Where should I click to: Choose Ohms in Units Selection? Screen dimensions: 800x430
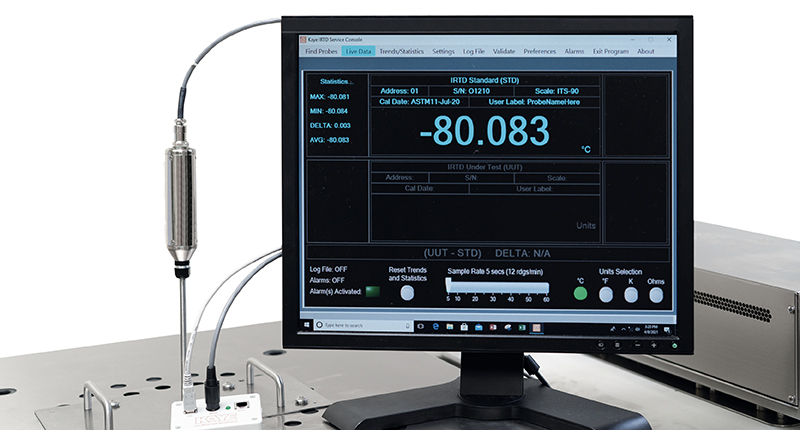click(658, 295)
